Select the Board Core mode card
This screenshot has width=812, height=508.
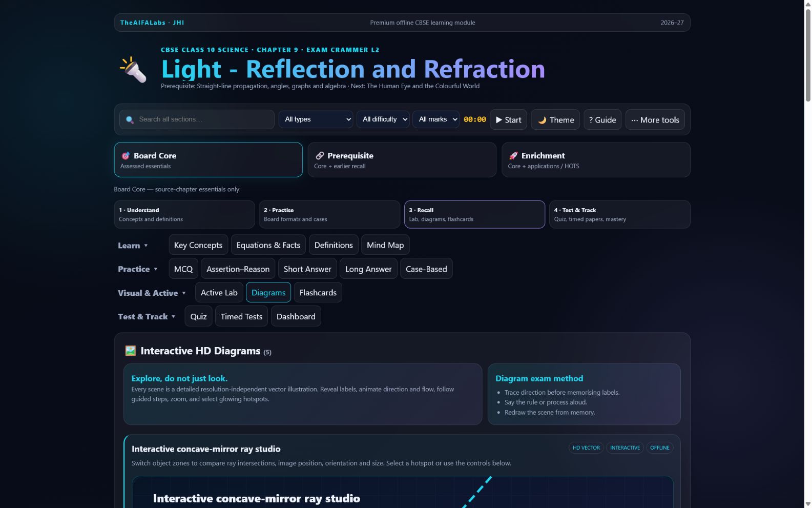tap(209, 160)
